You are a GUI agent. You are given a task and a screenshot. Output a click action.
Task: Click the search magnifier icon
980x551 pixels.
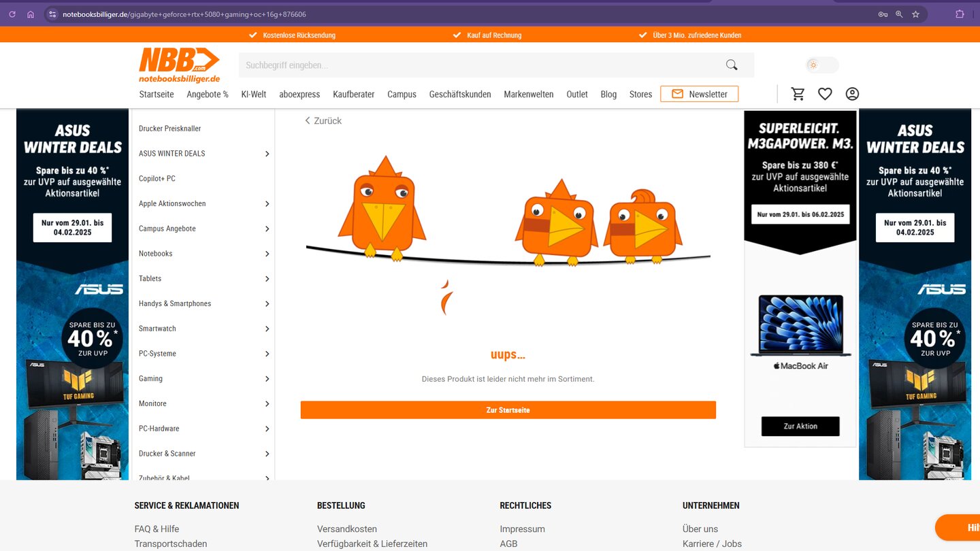point(732,65)
